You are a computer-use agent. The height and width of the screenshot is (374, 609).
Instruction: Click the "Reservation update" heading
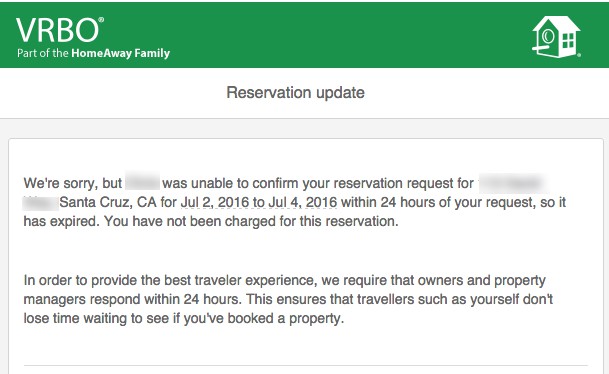[296, 93]
